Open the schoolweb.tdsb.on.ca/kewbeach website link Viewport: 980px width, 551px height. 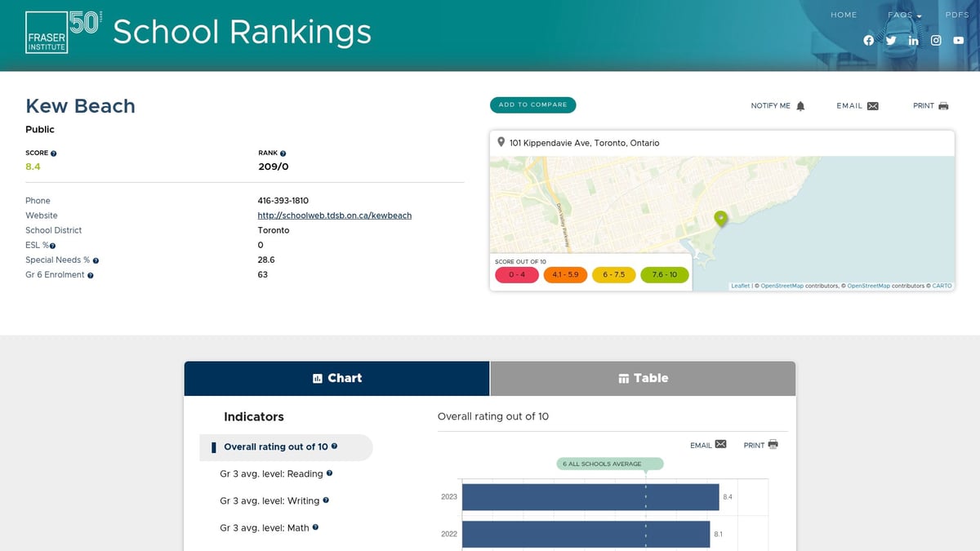point(334,216)
